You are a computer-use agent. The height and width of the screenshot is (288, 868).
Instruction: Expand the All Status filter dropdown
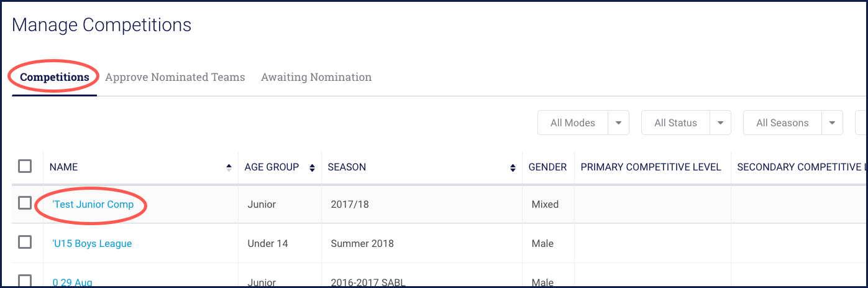click(x=685, y=123)
